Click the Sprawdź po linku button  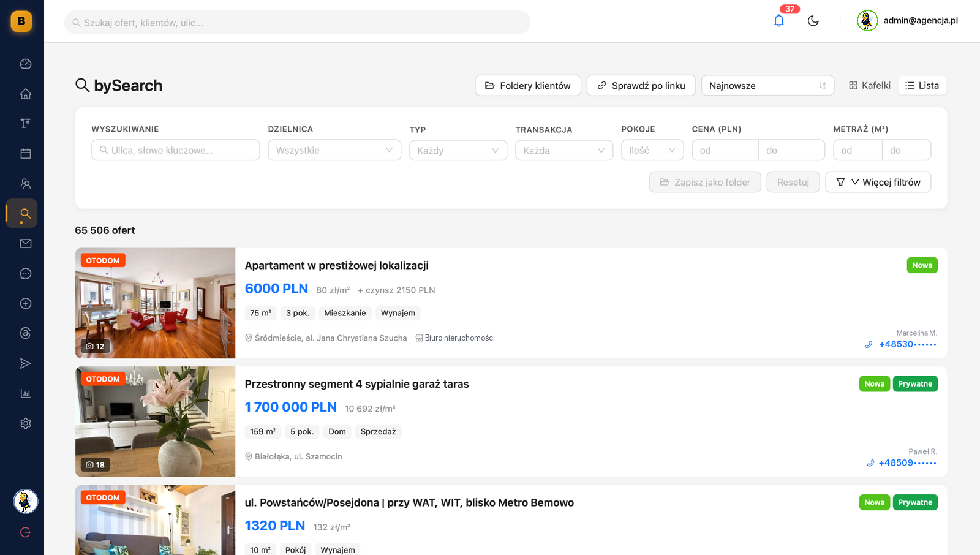tap(641, 86)
